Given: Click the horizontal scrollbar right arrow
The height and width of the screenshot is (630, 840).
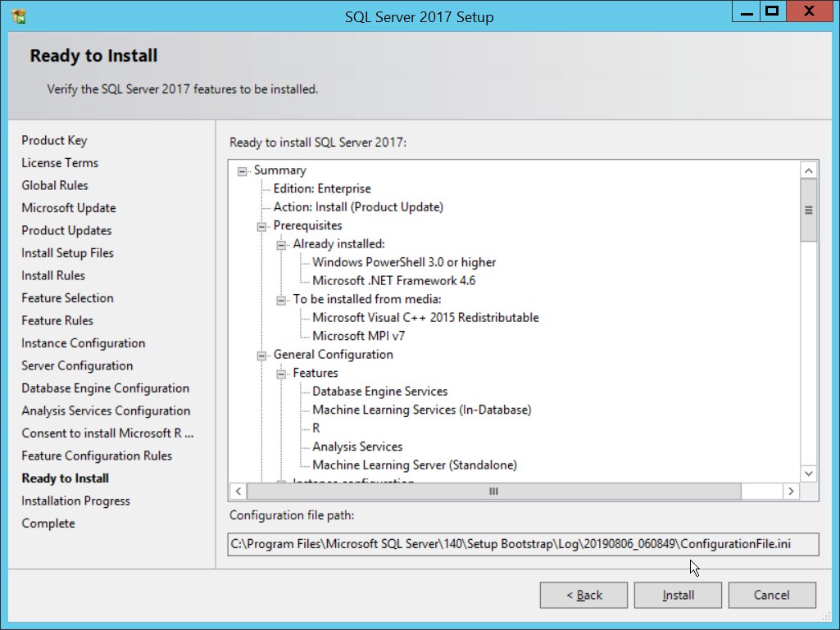Looking at the screenshot, I should [791, 492].
